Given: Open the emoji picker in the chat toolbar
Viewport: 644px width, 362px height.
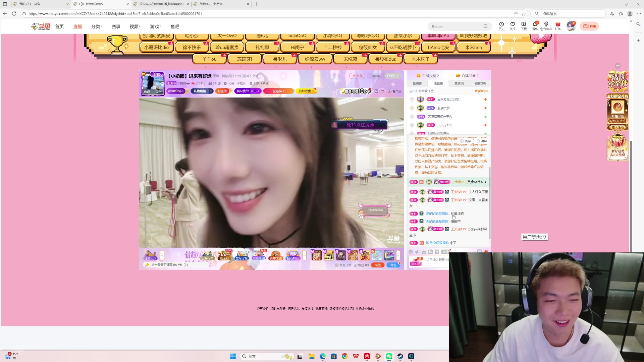Looking at the screenshot, I should click(x=411, y=252).
